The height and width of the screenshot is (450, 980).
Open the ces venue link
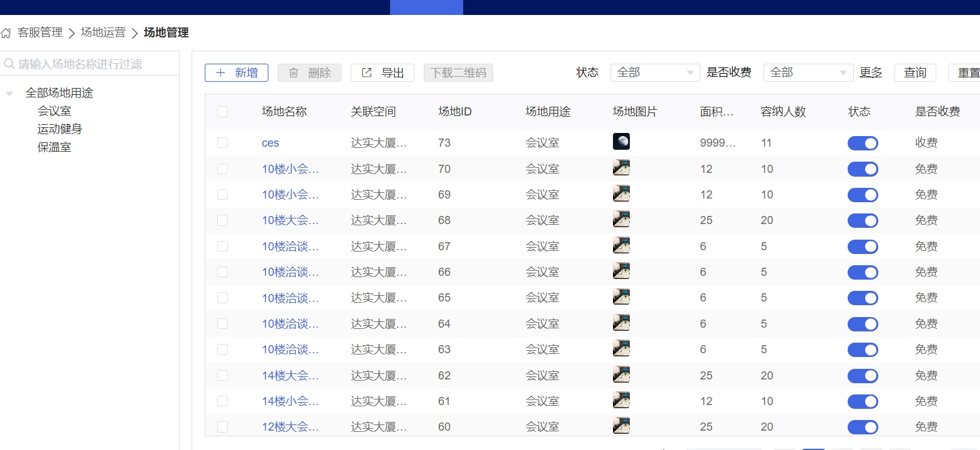click(x=270, y=143)
